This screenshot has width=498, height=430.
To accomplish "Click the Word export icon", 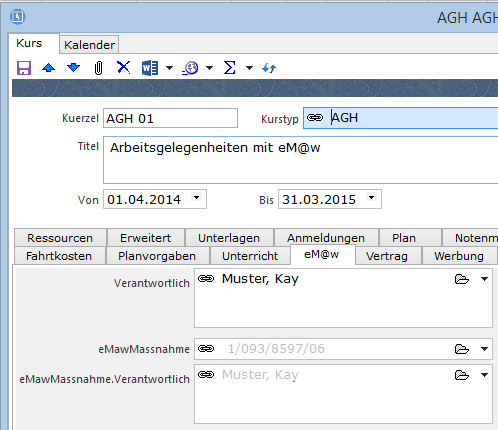I will pos(150,68).
